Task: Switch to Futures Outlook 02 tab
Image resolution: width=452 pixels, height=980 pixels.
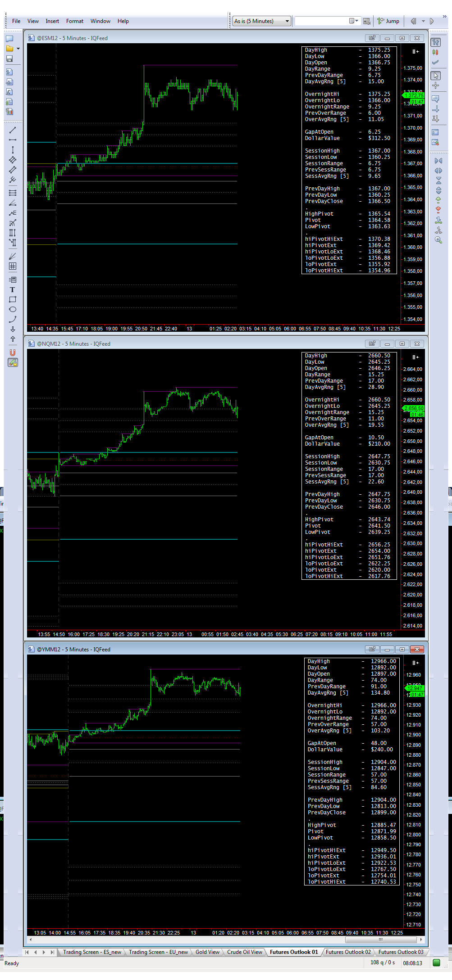Action: coord(348,952)
